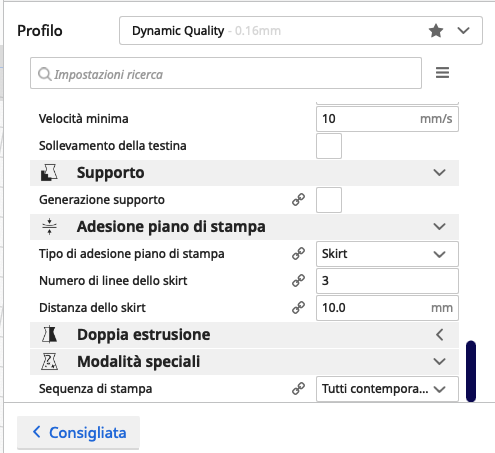Click the Doppia estrusione category icon
495x453 pixels.
[49, 334]
